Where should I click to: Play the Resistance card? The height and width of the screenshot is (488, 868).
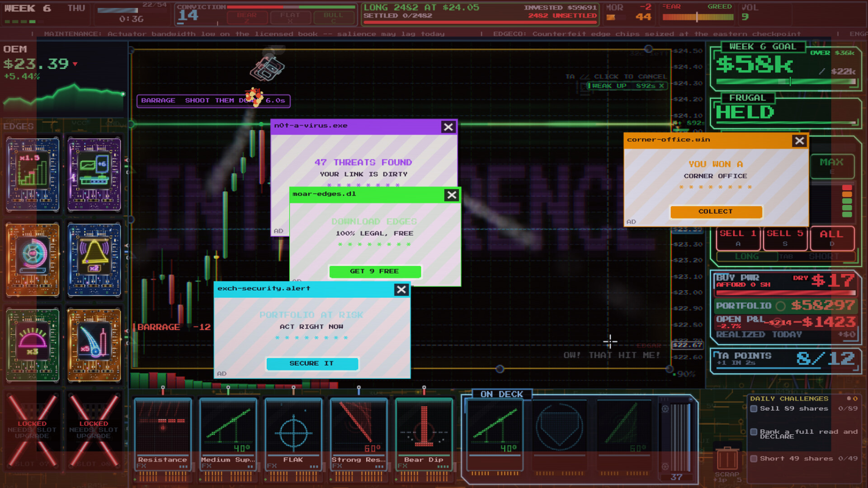click(x=163, y=435)
